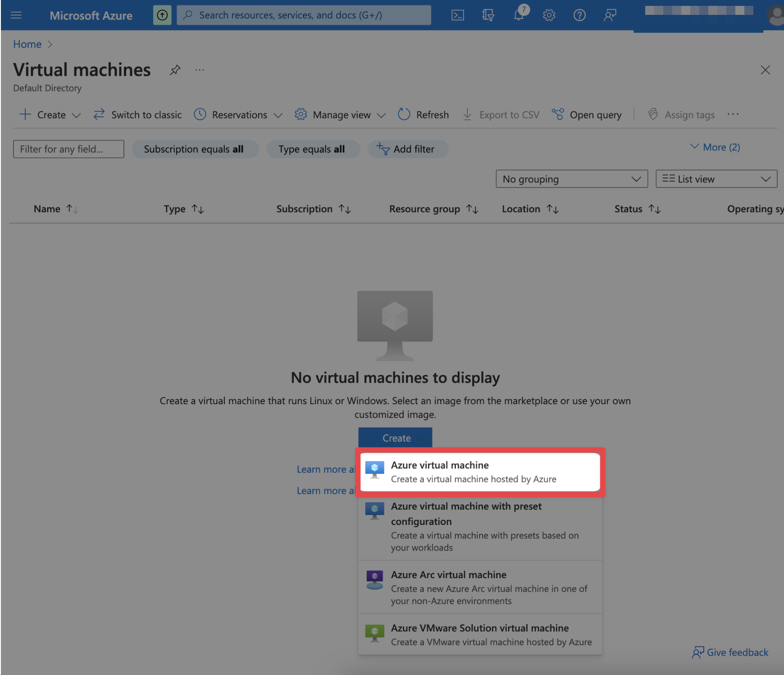Open the user account avatar
The height and width of the screenshot is (675, 784).
click(x=776, y=15)
